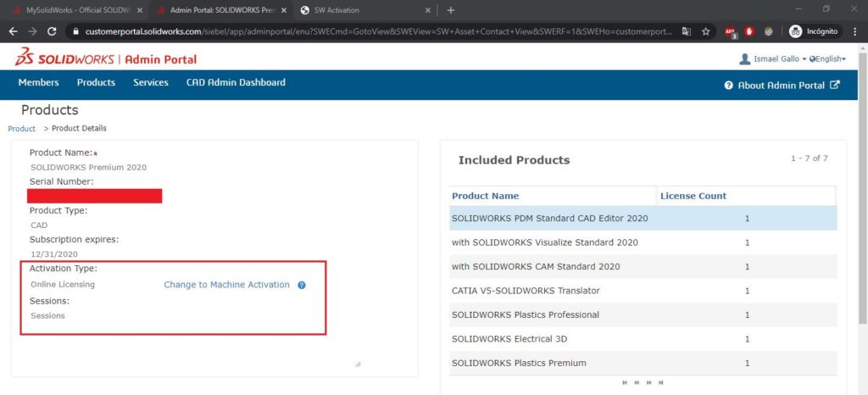The height and width of the screenshot is (395, 868).
Task: Go to previous page of Included Products
Action: [x=637, y=382]
